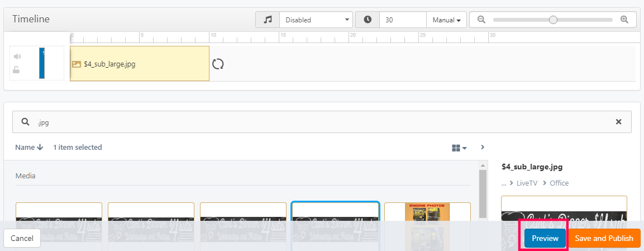Toggle the track lock icon
The image size is (644, 251).
click(x=16, y=70)
